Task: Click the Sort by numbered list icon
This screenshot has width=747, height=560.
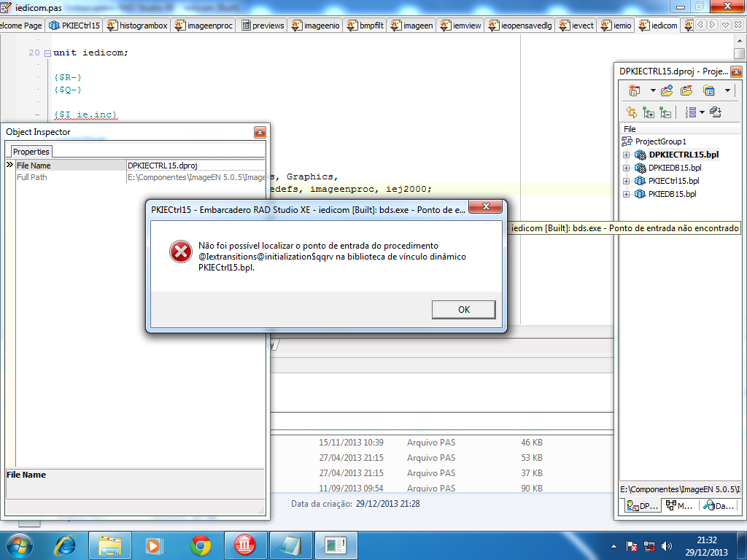Action: [x=690, y=112]
